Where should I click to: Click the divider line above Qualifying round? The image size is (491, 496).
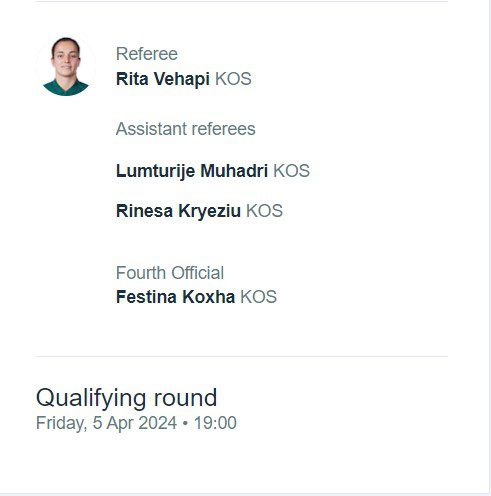coord(241,356)
